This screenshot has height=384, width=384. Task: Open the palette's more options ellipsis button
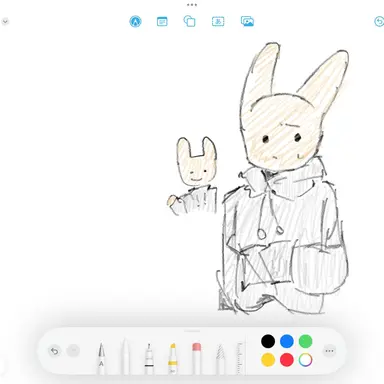(x=329, y=351)
